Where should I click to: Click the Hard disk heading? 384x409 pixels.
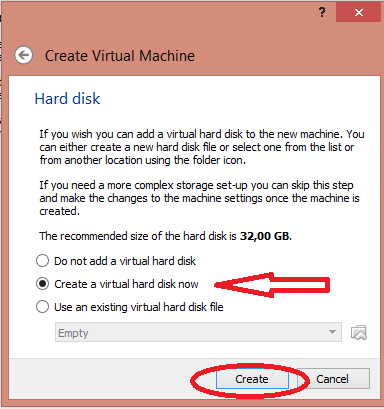[67, 99]
